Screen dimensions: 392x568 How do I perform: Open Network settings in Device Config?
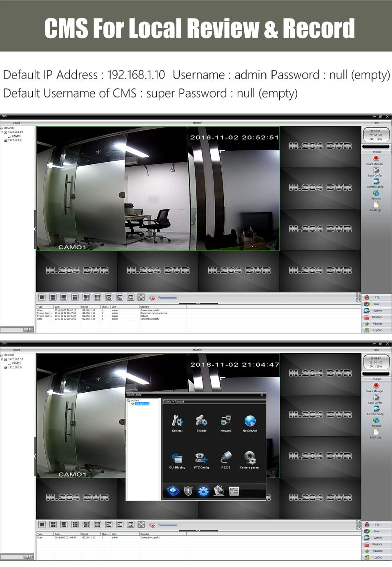pyautogui.click(x=226, y=423)
